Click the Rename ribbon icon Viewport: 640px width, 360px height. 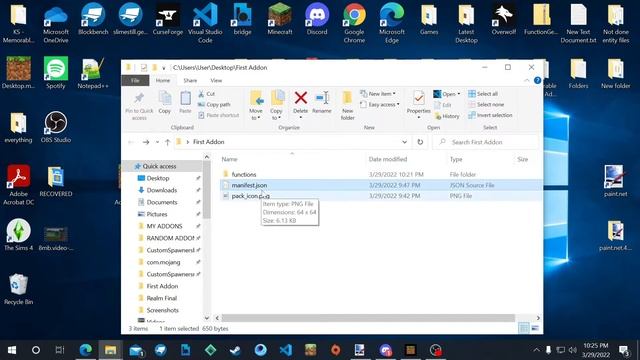322,98
